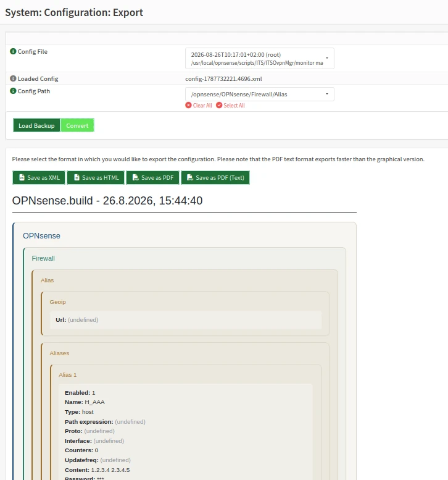Click the Loaded Config label
The image size is (448, 480).
[38, 78]
